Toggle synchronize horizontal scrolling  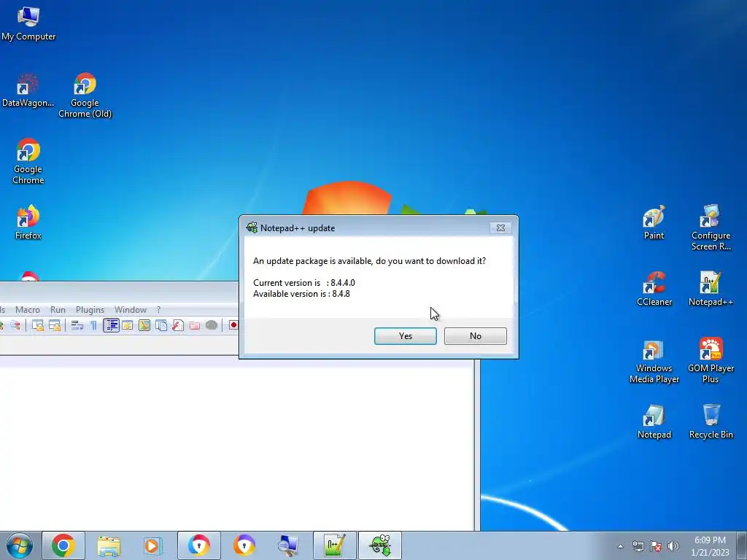pyautogui.click(x=55, y=325)
